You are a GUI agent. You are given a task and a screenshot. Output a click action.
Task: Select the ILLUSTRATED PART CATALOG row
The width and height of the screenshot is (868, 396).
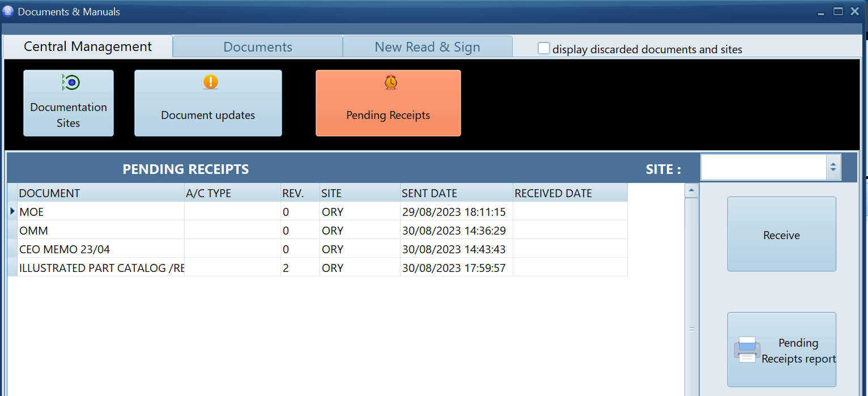point(317,267)
